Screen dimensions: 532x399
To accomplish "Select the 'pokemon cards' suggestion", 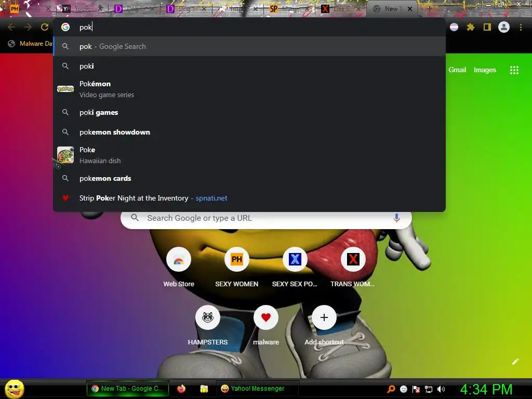I will 249,178.
